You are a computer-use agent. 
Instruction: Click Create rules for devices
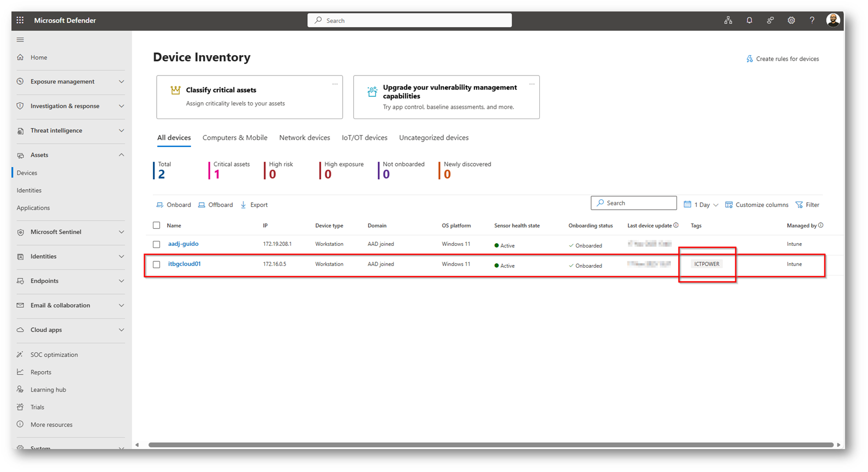[782, 59]
